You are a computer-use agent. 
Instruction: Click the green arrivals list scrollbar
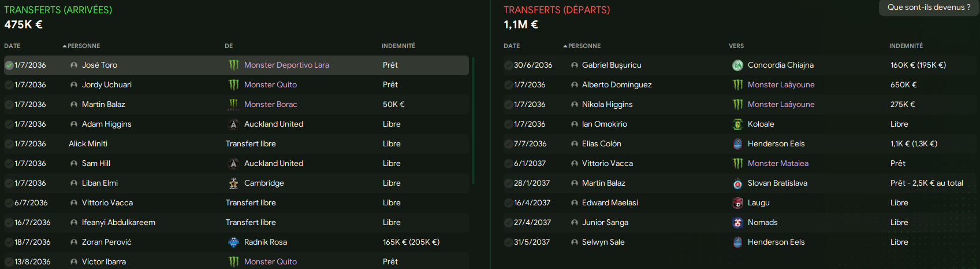click(473, 120)
